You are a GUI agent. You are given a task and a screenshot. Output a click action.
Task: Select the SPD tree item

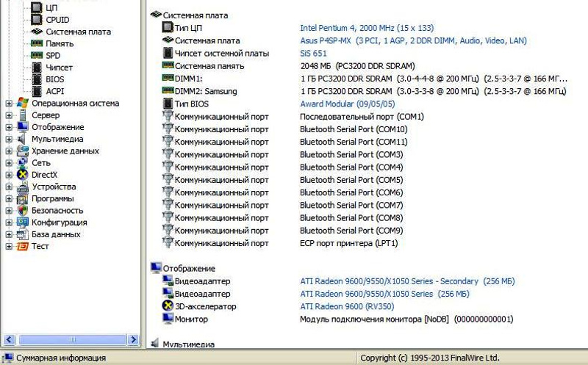53,55
